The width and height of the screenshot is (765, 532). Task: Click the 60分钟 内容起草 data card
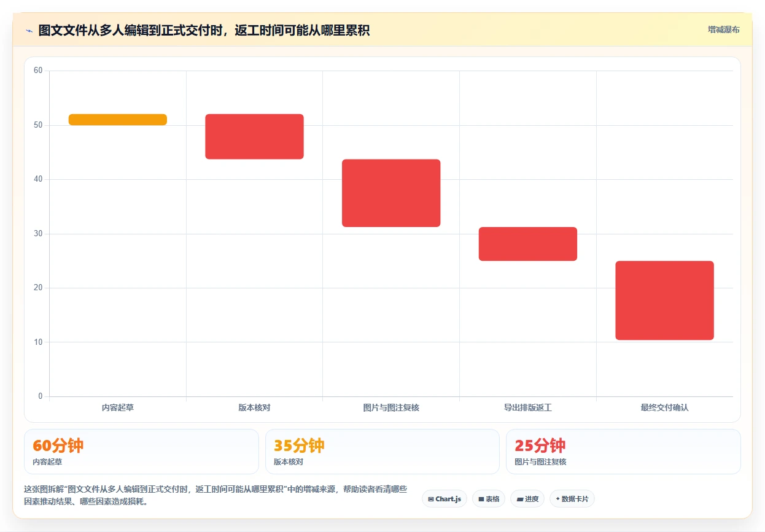click(x=141, y=452)
